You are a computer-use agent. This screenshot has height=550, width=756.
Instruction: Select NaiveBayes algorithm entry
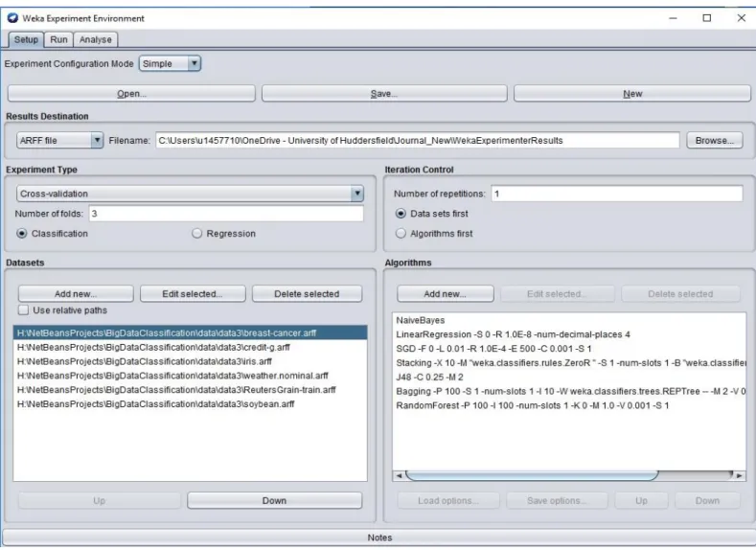click(569, 320)
